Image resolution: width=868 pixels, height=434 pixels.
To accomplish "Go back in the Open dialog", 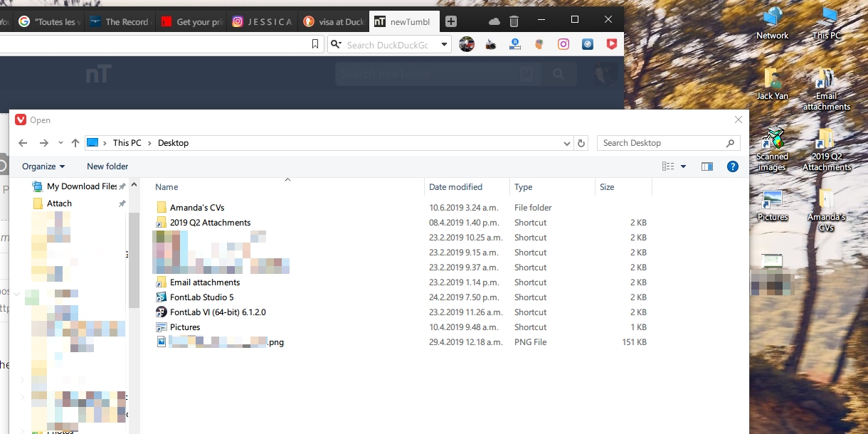I will coord(23,143).
